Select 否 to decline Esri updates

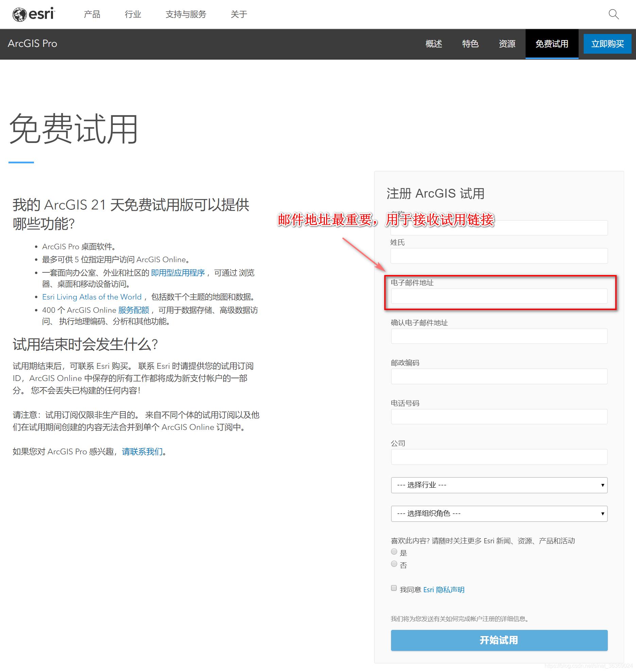pyautogui.click(x=394, y=564)
